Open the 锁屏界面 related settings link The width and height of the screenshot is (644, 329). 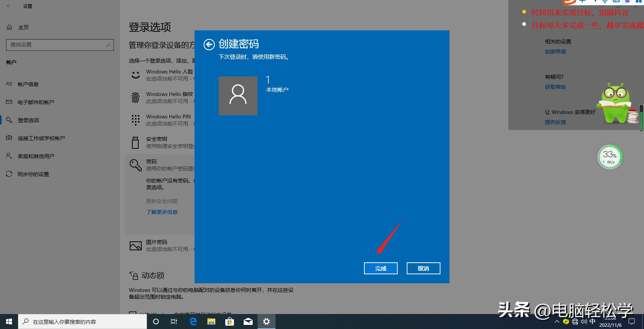point(555,52)
